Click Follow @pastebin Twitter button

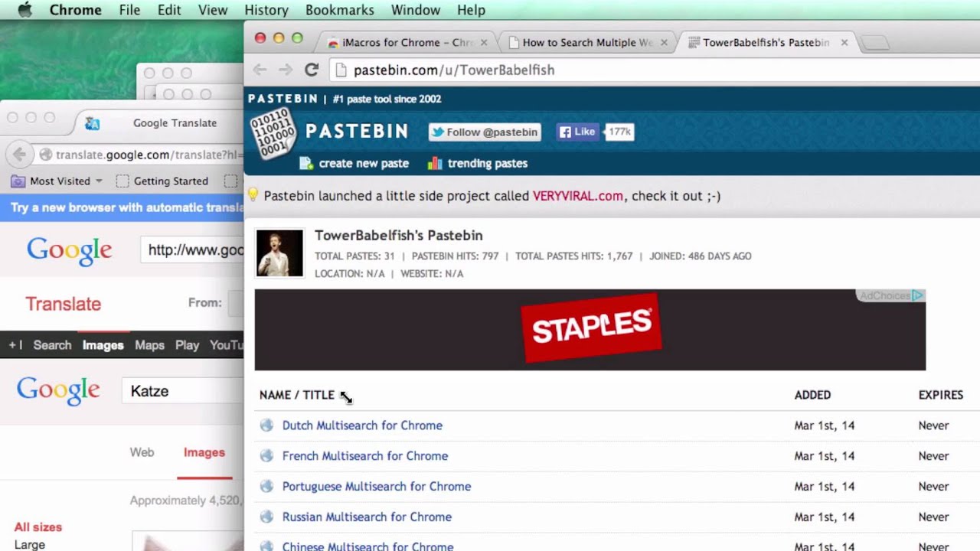pos(485,132)
